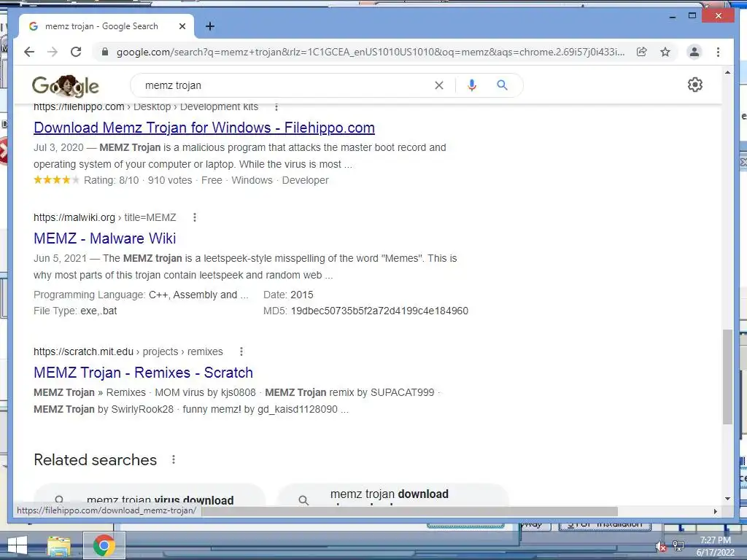The width and height of the screenshot is (747, 560).
Task: Click the Google doodle logo
Action: (x=65, y=86)
